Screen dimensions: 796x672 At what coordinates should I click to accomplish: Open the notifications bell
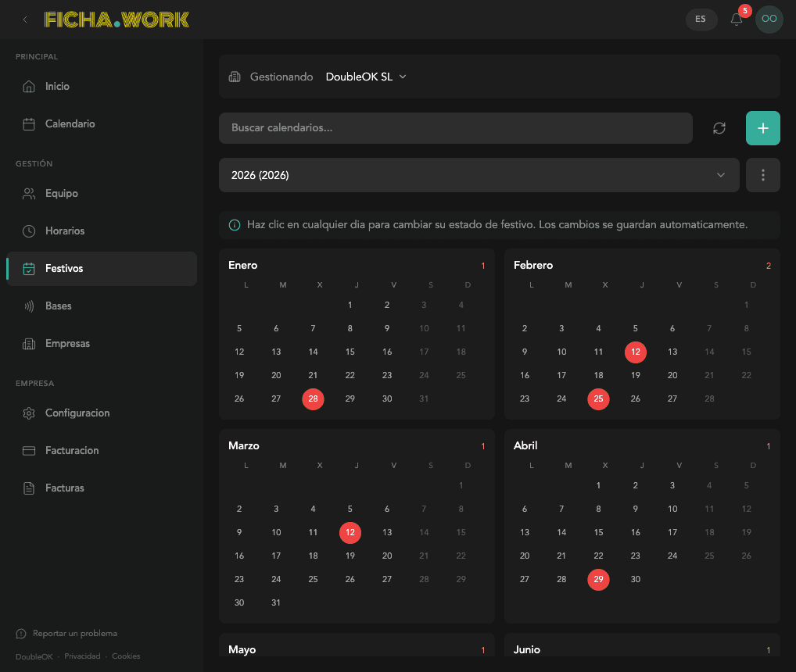click(x=737, y=20)
